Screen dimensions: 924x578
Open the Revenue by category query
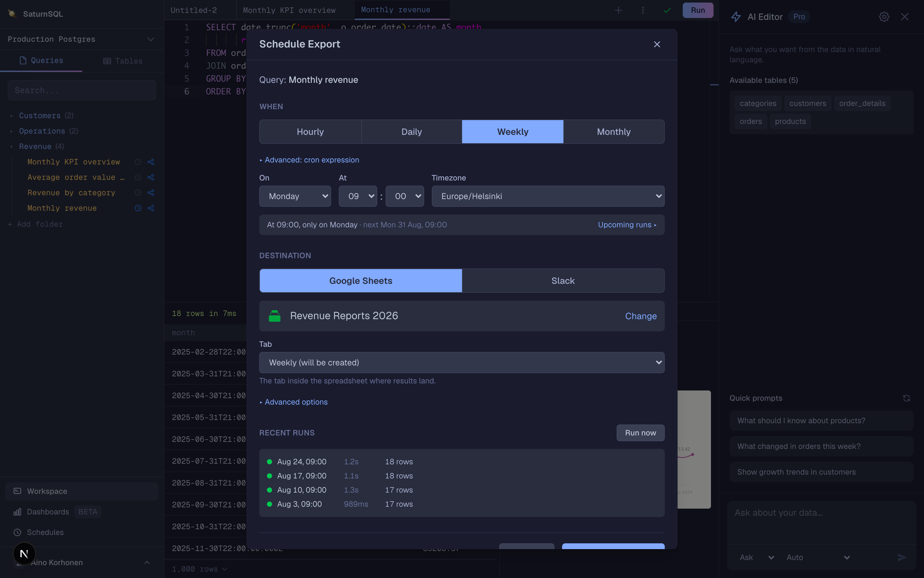(71, 193)
